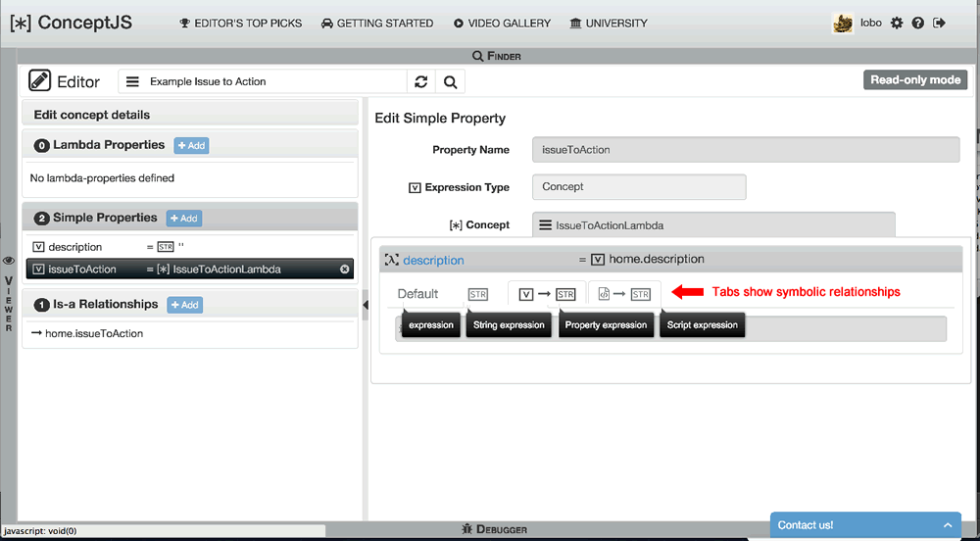
Task: Add a Simple Property
Action: (x=184, y=218)
